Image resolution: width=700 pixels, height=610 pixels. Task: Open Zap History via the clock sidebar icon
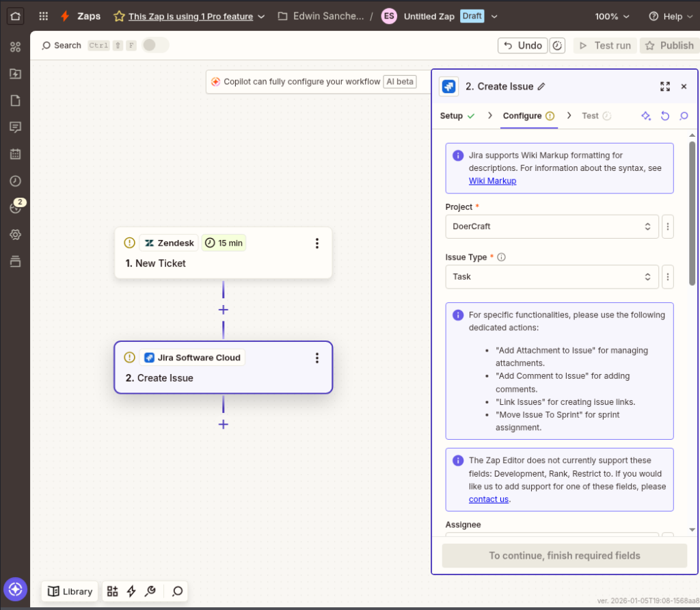(15, 181)
